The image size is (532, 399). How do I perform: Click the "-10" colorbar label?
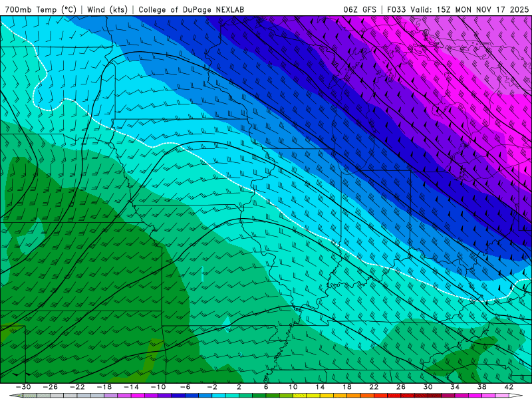[x=158, y=387]
